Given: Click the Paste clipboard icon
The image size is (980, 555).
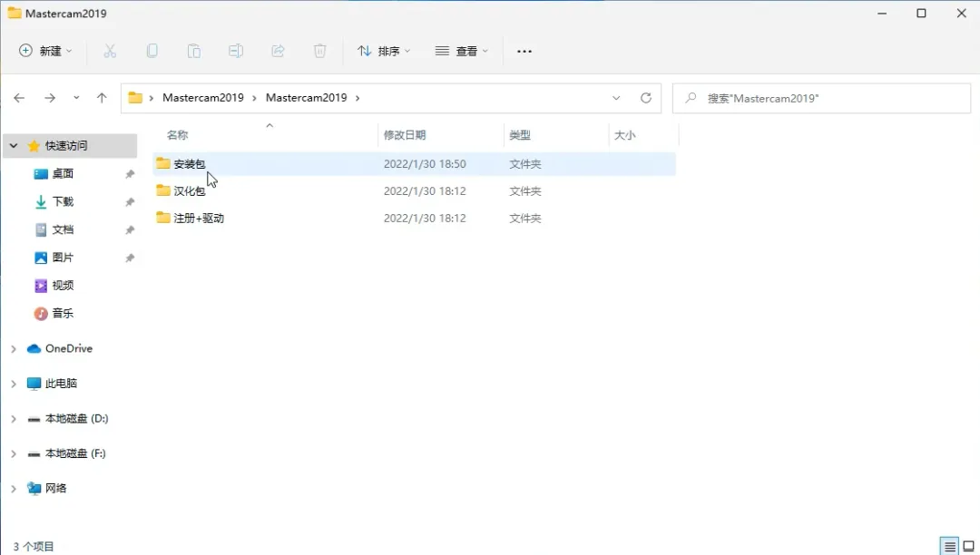Looking at the screenshot, I should click(x=194, y=51).
